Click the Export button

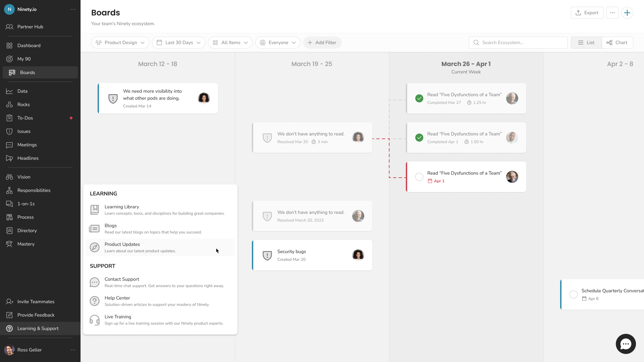(587, 13)
